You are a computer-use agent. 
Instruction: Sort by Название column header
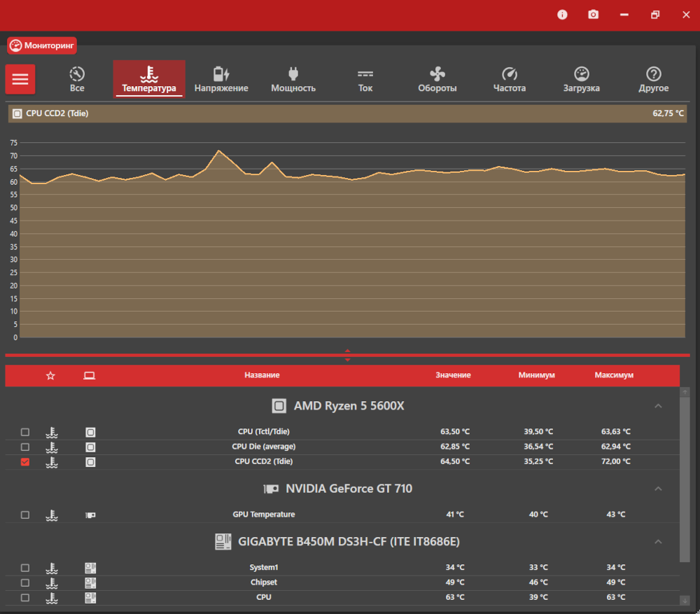(262, 375)
